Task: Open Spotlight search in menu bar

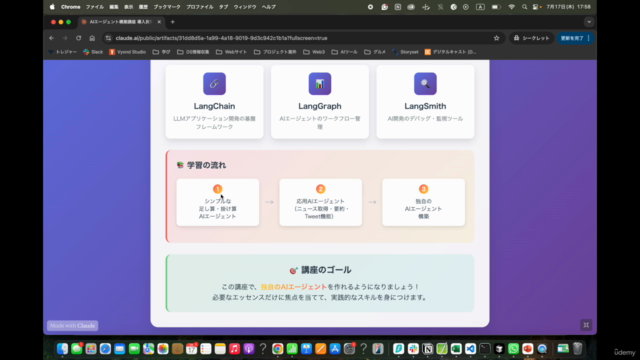Action: point(524,7)
